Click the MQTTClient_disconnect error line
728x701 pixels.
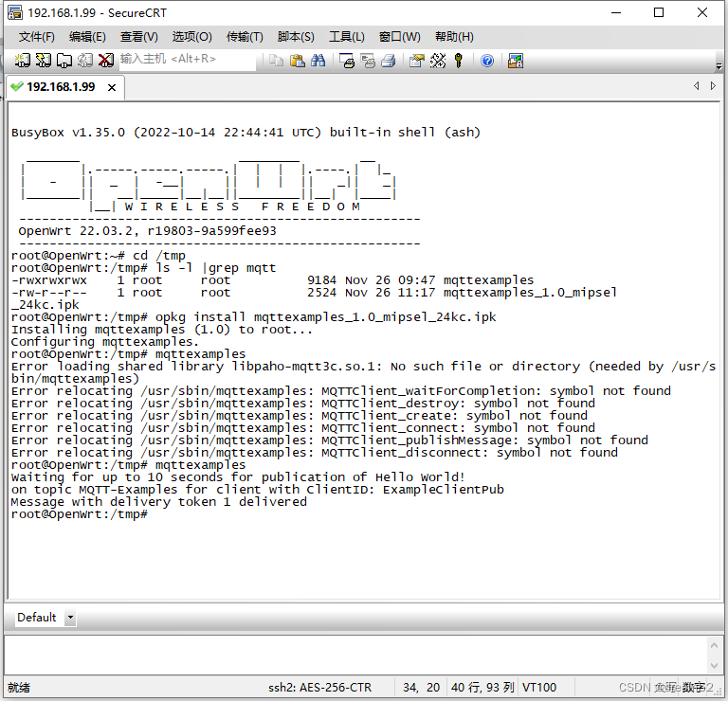click(315, 452)
